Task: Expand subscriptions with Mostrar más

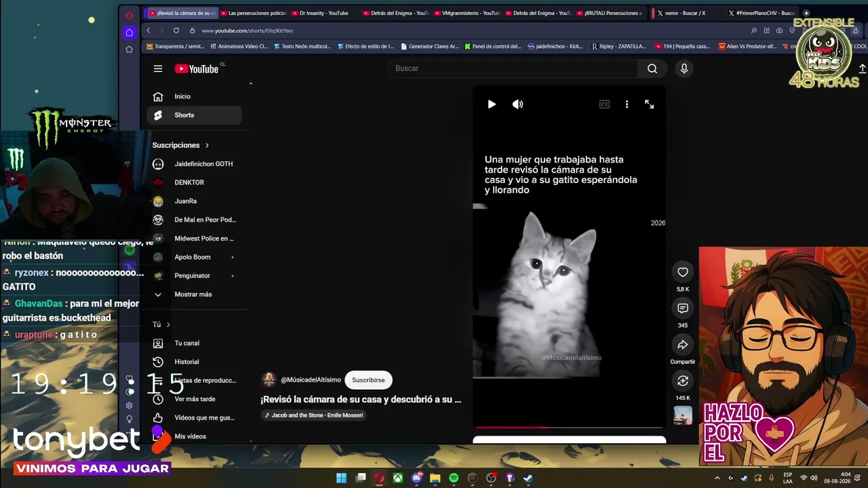Action: pyautogui.click(x=194, y=294)
